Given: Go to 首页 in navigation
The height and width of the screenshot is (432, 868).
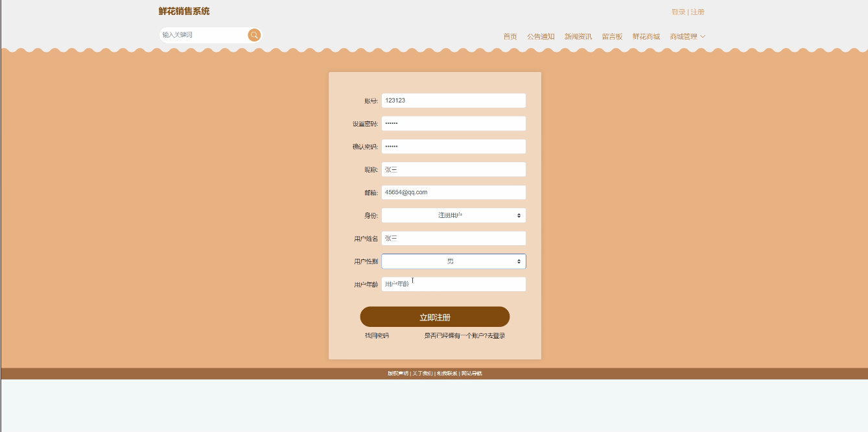Looking at the screenshot, I should coord(510,36).
